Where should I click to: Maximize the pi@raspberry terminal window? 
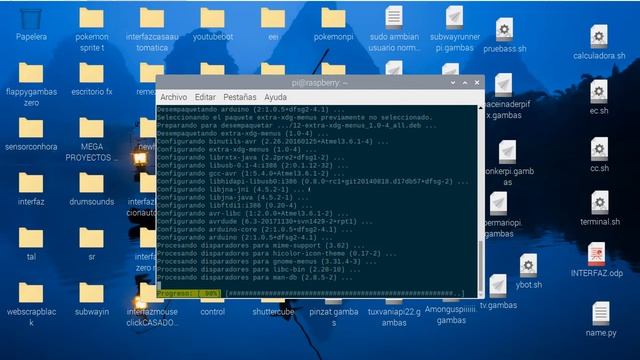click(465, 83)
